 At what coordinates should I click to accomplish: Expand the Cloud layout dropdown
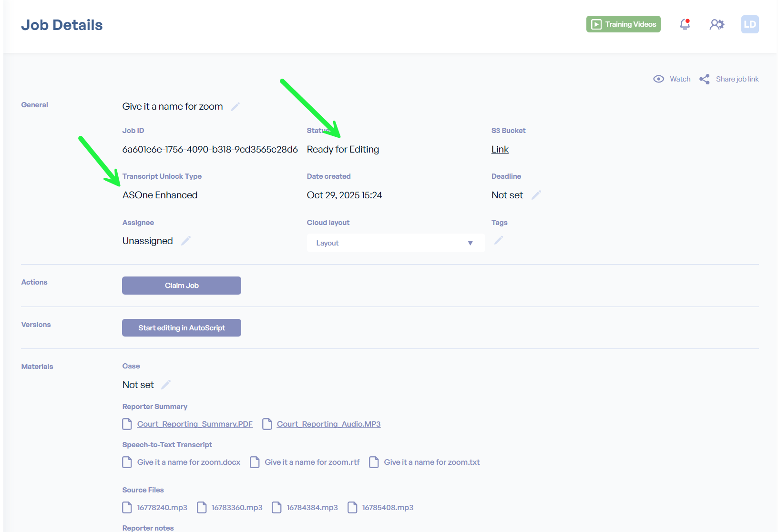tap(395, 243)
